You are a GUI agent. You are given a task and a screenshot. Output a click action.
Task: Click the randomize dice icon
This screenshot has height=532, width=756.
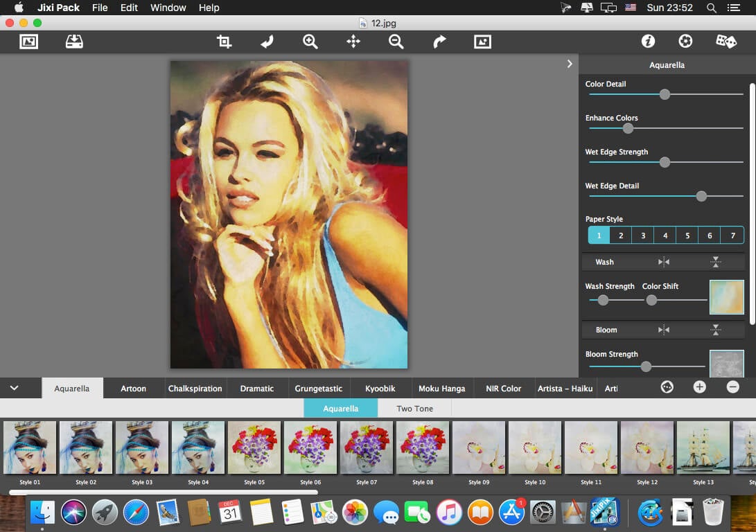coord(726,42)
